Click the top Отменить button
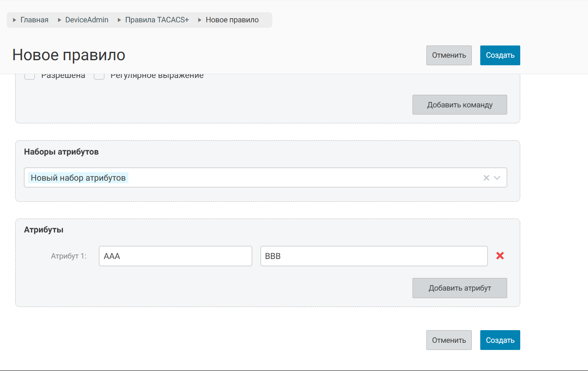 [x=449, y=55]
